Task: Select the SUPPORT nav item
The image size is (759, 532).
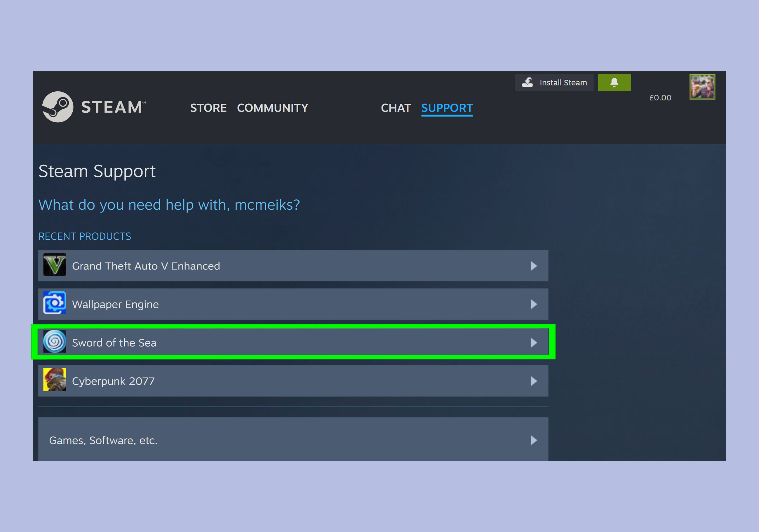Action: pyautogui.click(x=447, y=108)
